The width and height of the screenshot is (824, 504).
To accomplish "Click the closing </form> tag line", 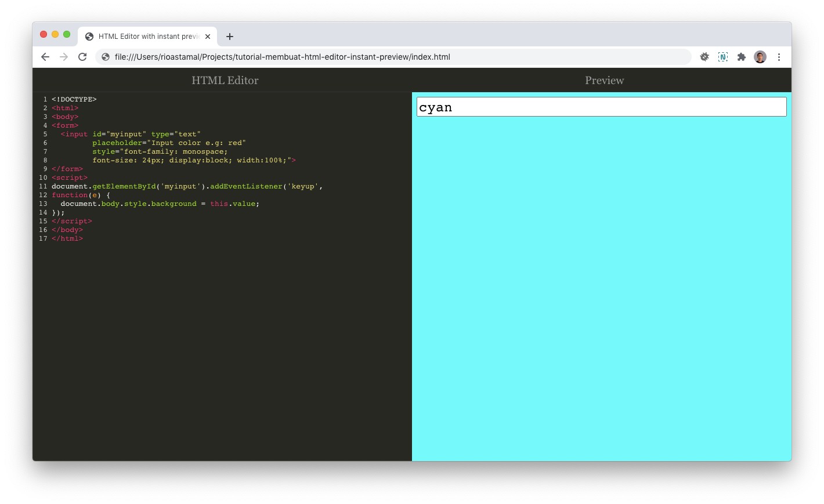I will (67, 169).
